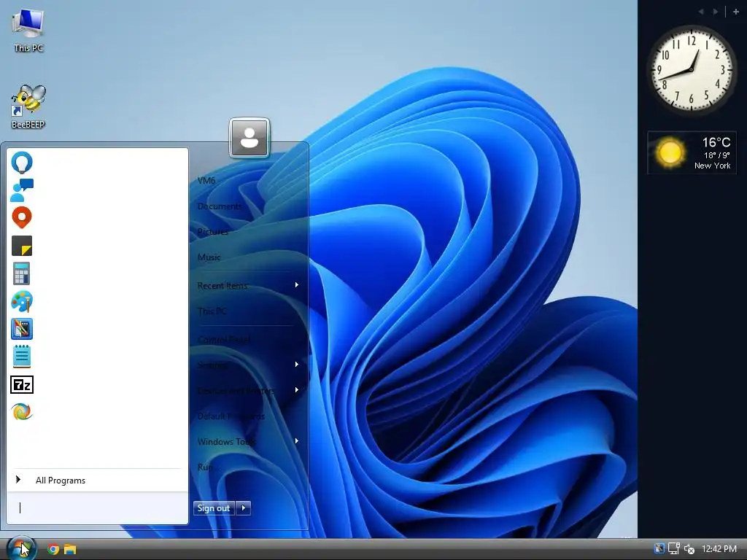Open the 7-Zip file manager icon
This screenshot has height=560, width=747.
(x=22, y=385)
